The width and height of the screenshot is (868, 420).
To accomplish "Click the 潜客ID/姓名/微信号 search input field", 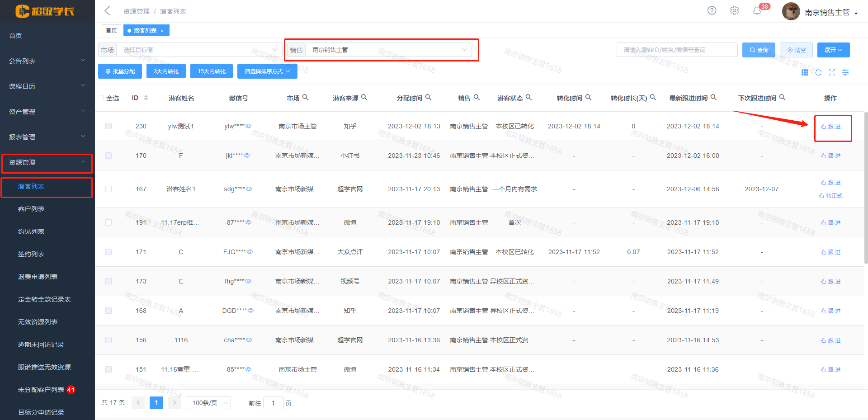I will [677, 50].
